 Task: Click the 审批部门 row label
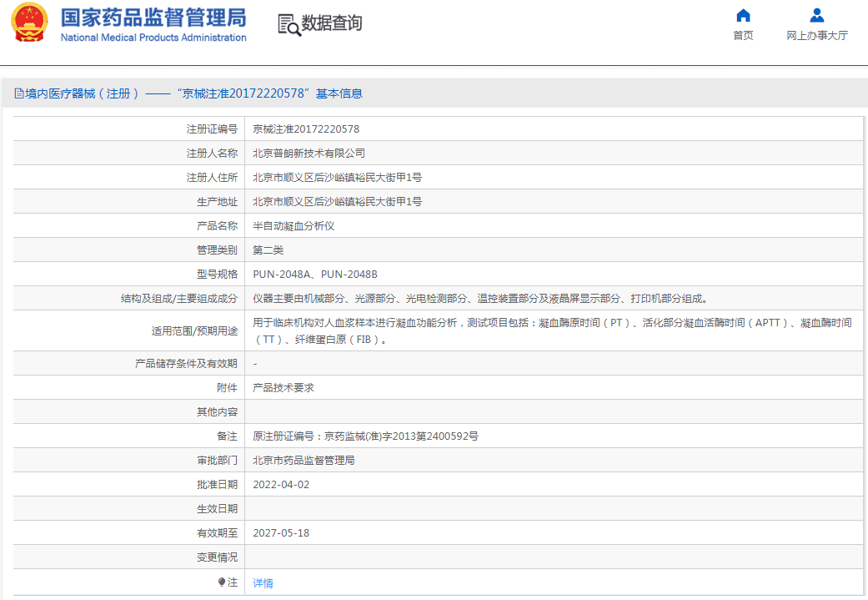(x=217, y=461)
